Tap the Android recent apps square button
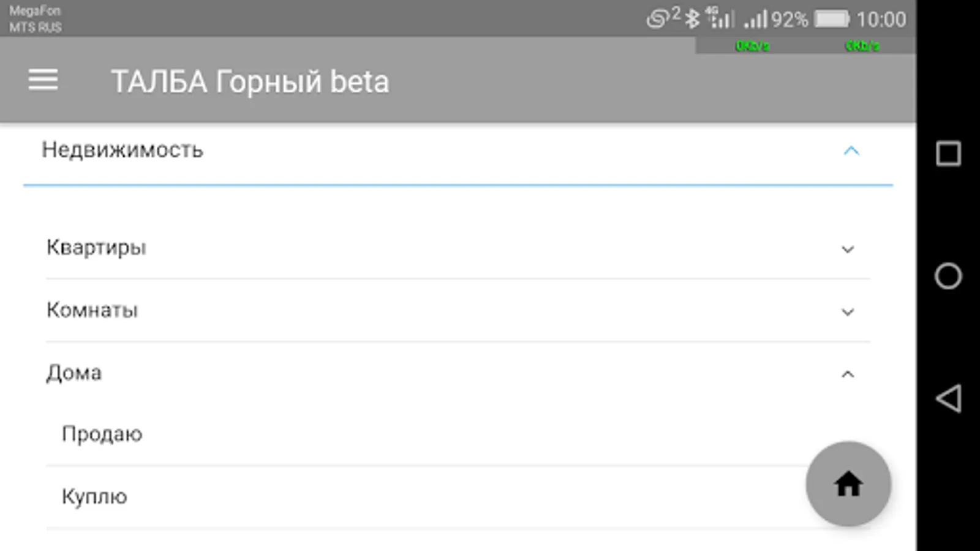 948,153
